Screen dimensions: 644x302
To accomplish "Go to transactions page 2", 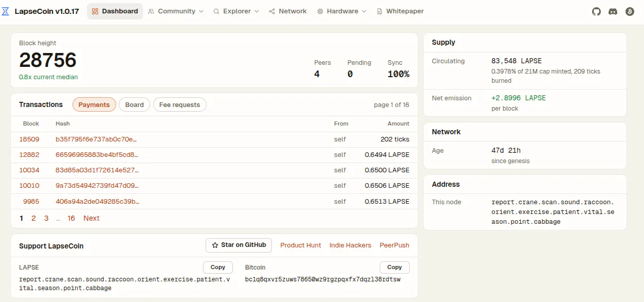I will 33,218.
